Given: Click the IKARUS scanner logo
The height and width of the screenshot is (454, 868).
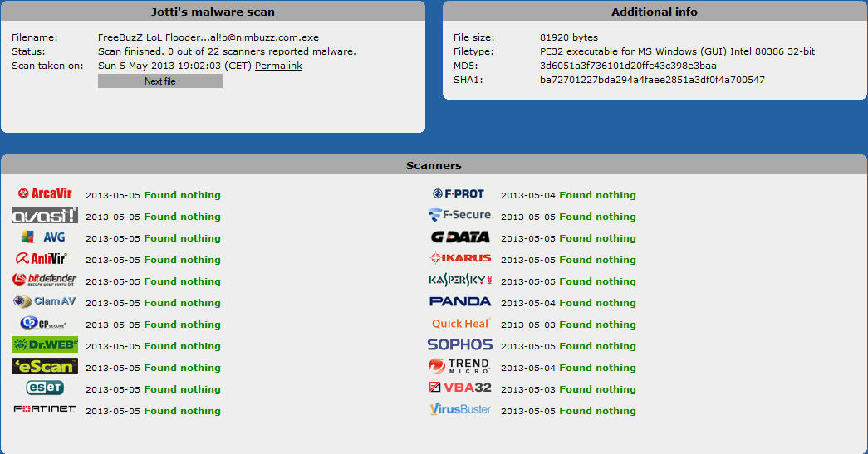Looking at the screenshot, I should point(460,257).
